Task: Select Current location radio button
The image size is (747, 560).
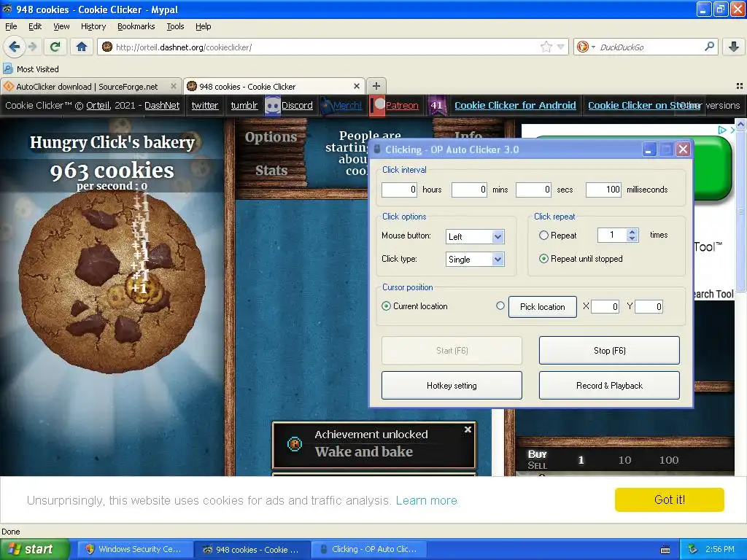Action: coord(387,306)
